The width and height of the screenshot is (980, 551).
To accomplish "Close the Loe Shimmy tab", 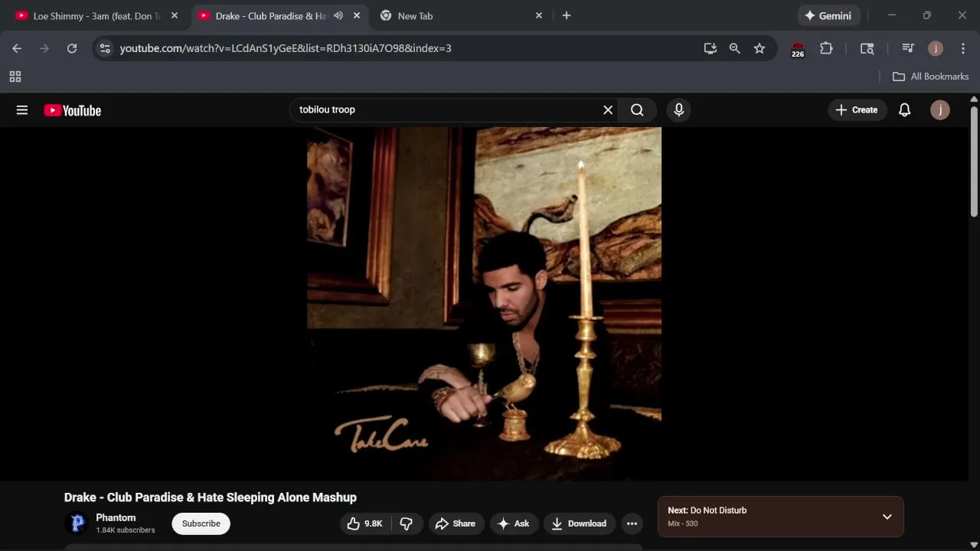I will (174, 15).
